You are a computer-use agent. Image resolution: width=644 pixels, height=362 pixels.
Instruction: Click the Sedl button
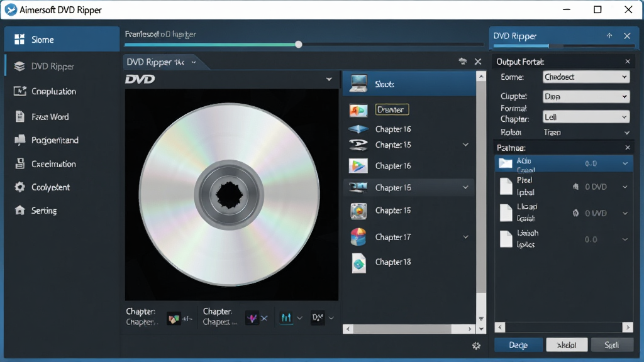click(x=611, y=345)
